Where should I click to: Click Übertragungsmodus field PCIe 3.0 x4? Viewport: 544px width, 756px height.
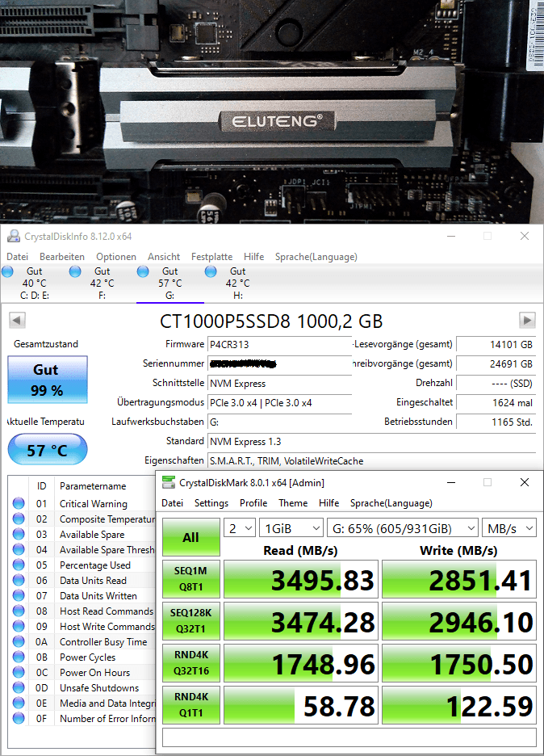279,402
